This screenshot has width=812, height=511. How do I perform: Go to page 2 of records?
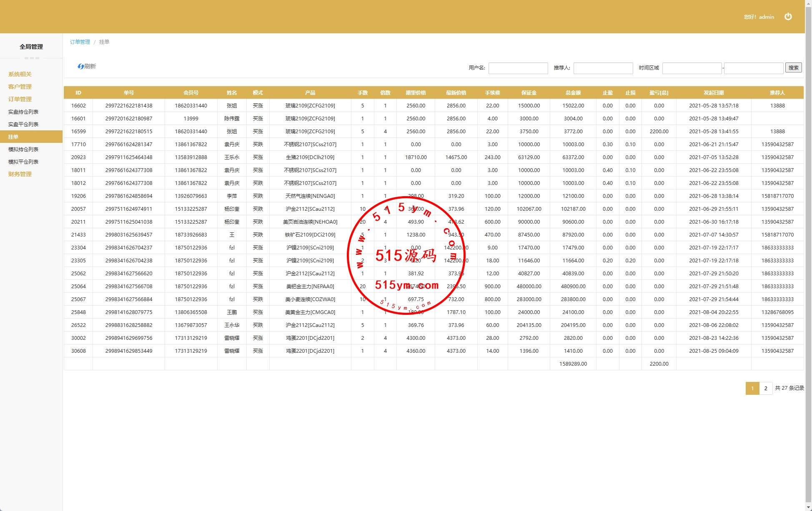coord(766,388)
